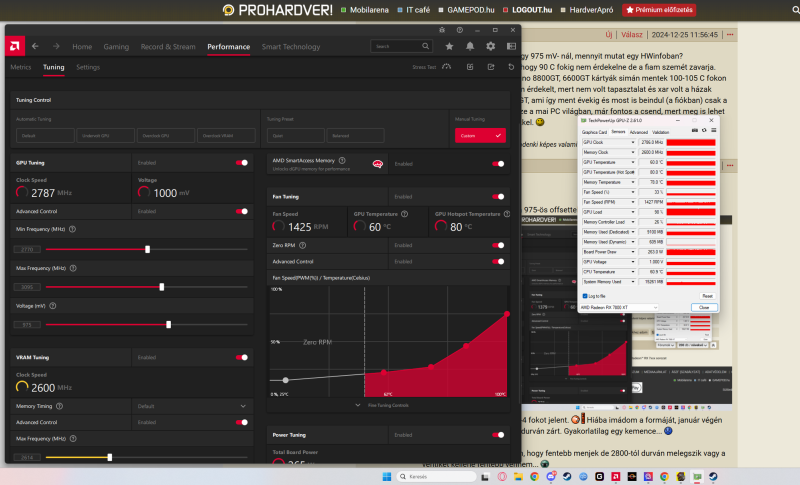
Task: Select Custom manual tuning button
Action: [480, 135]
